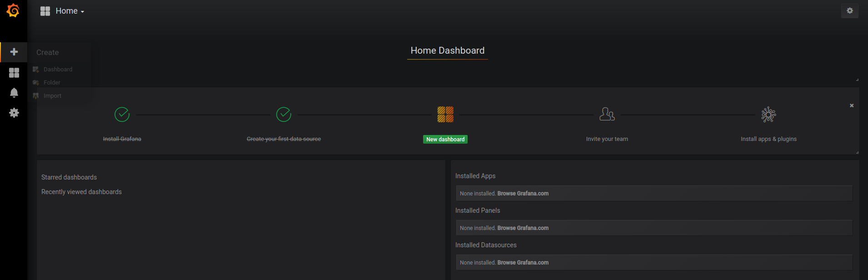
Task: Click the dashboard settings gear at top right
Action: (849, 11)
